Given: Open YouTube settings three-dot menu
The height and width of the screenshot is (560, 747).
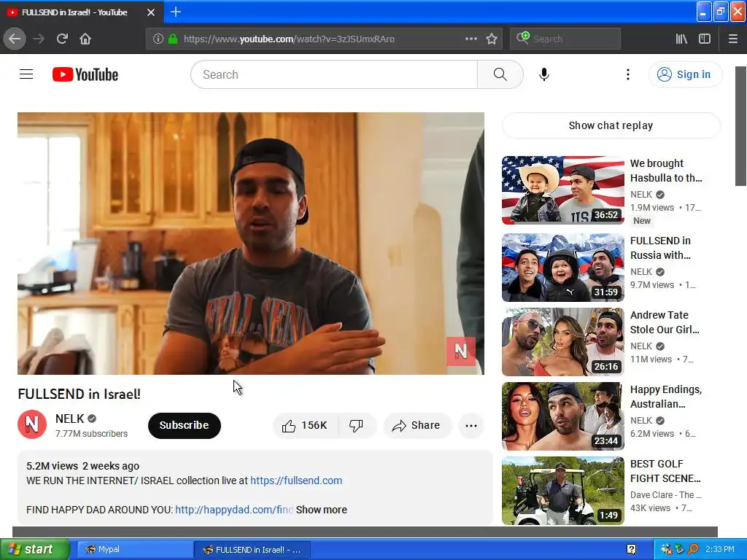Looking at the screenshot, I should 627,74.
